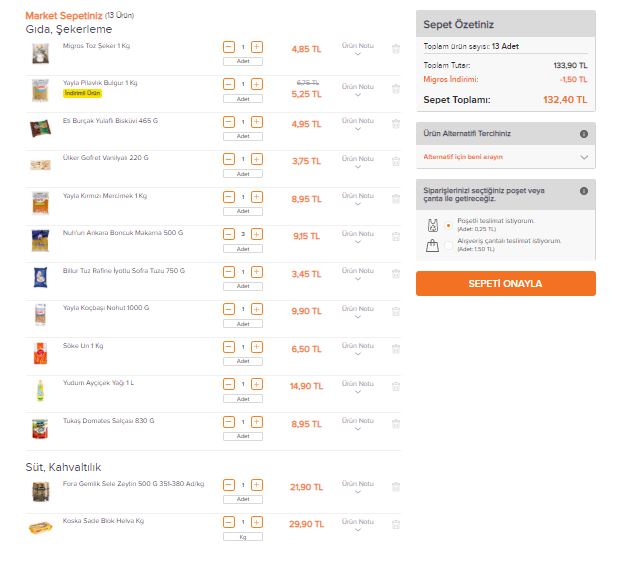The height and width of the screenshot is (563, 618).
Task: Expand Ürün Notu for Yayla Kırmızı Mercimek
Action: (x=357, y=199)
